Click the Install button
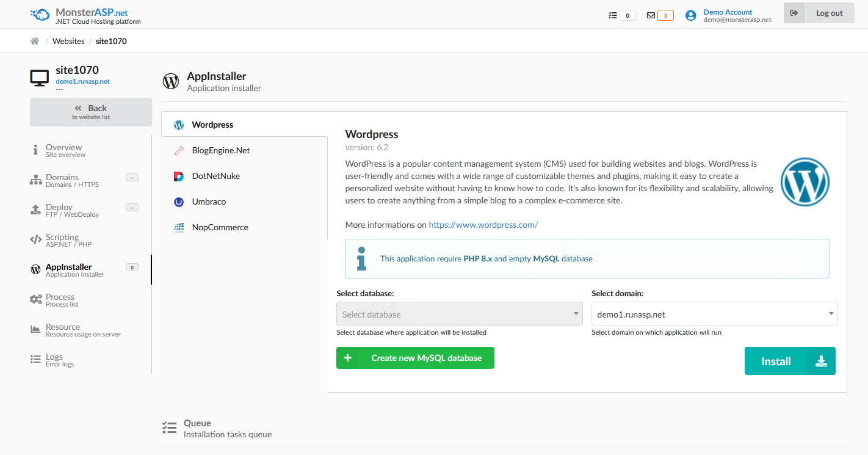Image resolution: width=868 pixels, height=455 pixels. (x=790, y=361)
